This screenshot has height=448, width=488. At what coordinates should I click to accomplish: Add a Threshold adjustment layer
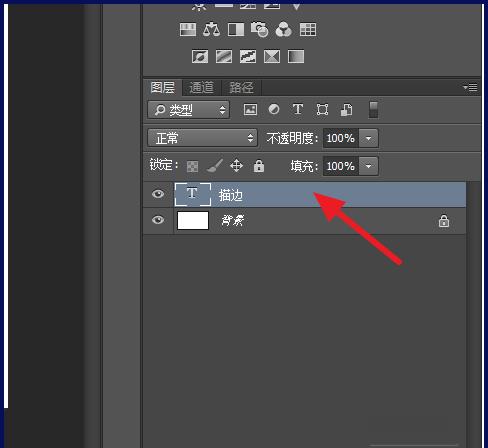pyautogui.click(x=248, y=56)
